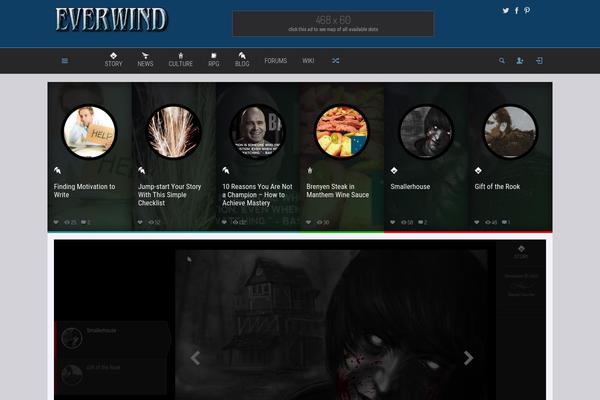This screenshot has width=600, height=400.
Task: Open '10 Reasons You Are Not a Champion' article
Action: coord(257,195)
